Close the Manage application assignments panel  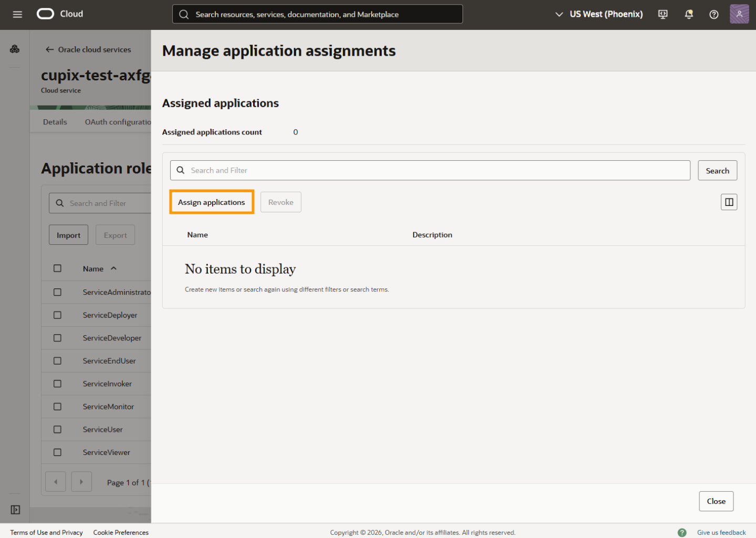pos(716,501)
